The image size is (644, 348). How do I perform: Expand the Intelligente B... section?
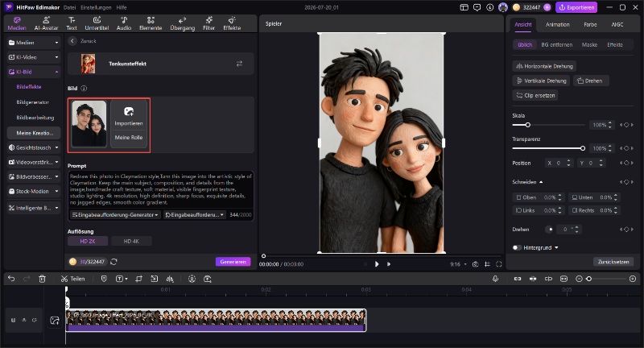(x=34, y=208)
